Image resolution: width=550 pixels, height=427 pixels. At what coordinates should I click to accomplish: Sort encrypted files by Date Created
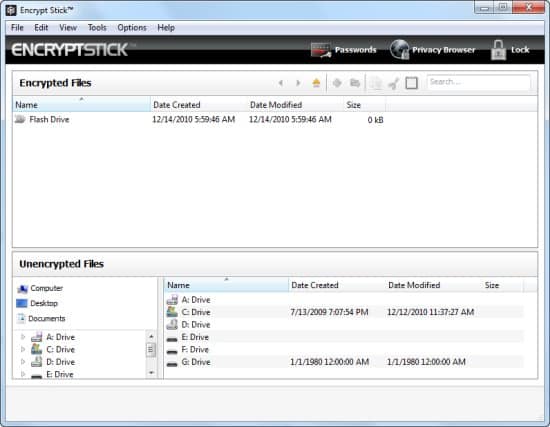pyautogui.click(x=199, y=105)
